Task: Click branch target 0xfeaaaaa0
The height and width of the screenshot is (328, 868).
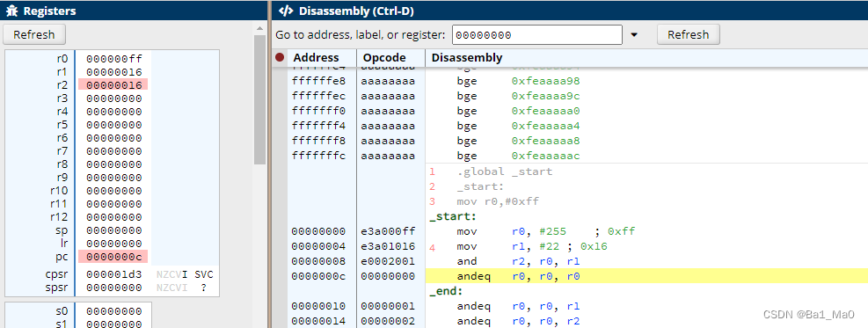Action: (546, 111)
